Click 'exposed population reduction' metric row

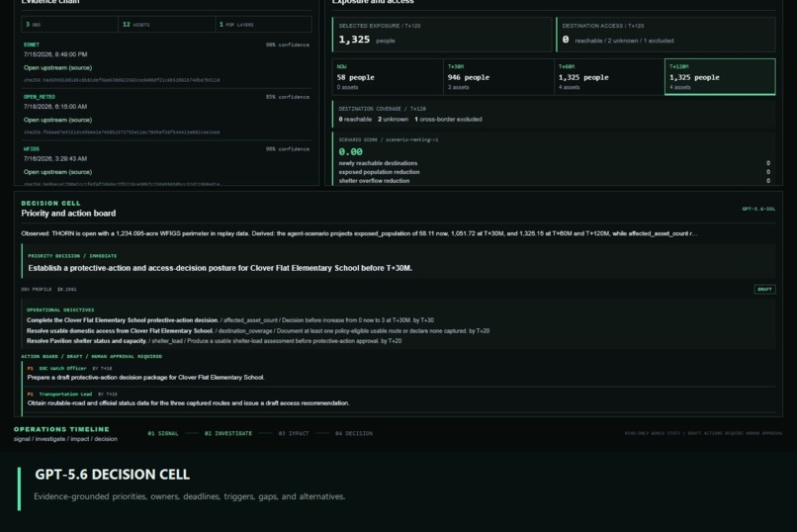coord(554,172)
